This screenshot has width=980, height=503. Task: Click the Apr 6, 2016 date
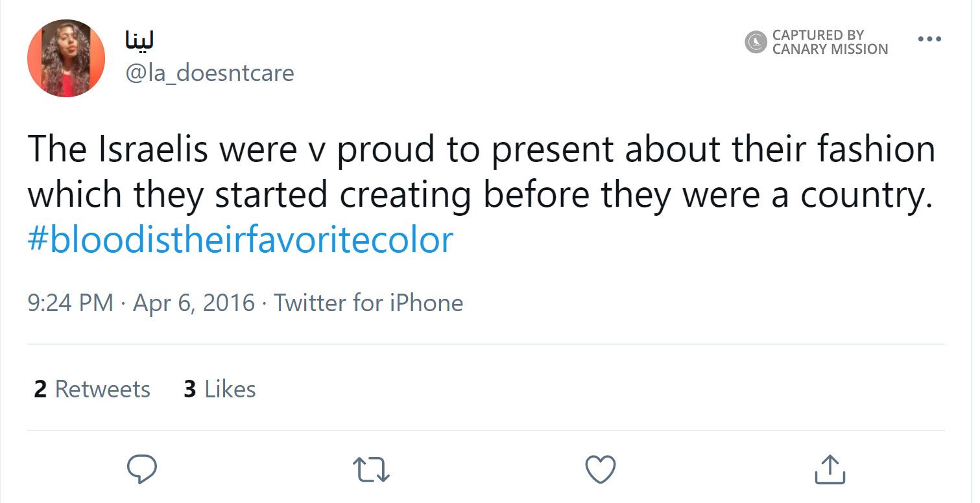pos(193,303)
